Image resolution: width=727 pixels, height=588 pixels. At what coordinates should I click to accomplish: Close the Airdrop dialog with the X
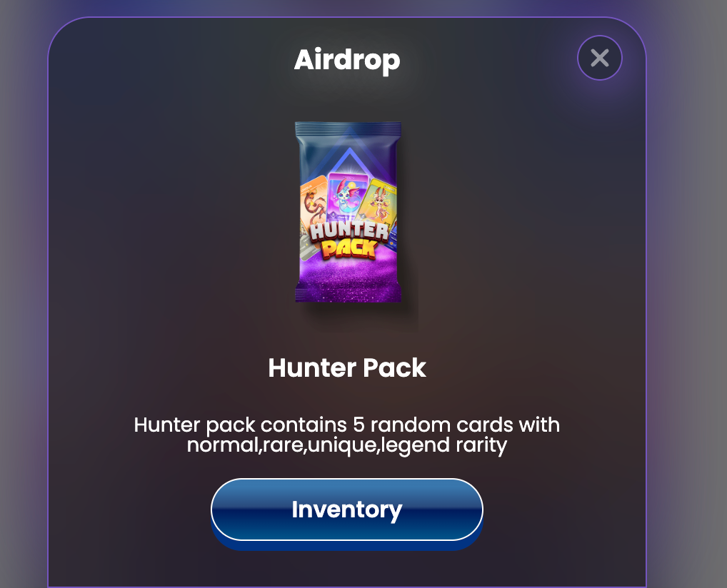[x=599, y=58]
